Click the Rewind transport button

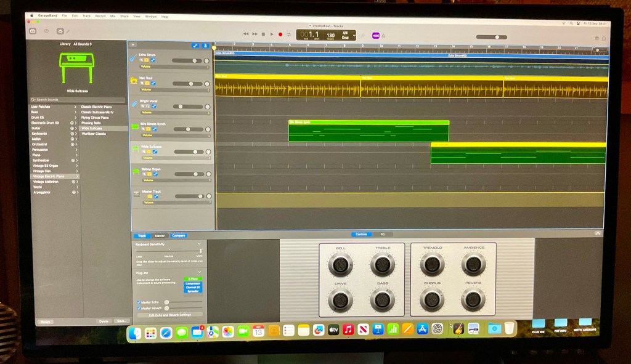(246, 34)
